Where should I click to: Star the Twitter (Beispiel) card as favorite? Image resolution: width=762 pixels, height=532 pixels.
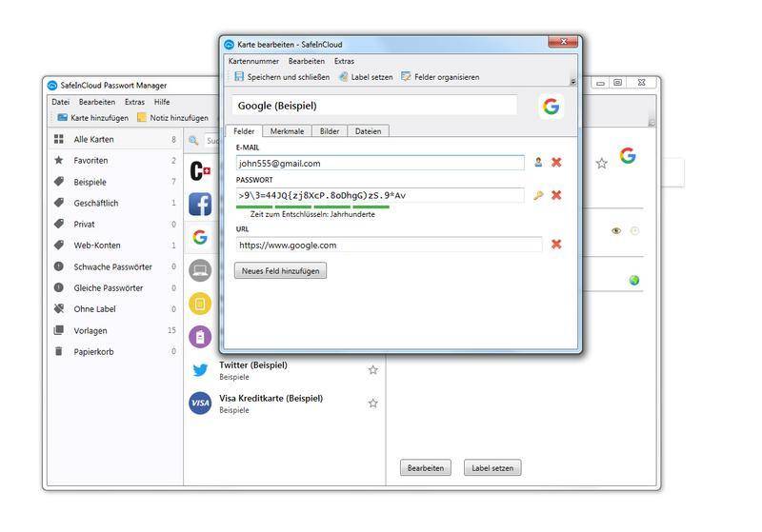coord(372,370)
